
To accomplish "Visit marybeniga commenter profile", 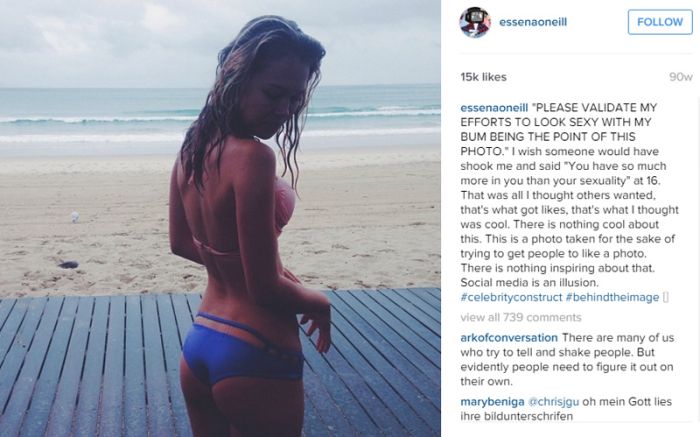I will coord(492,402).
